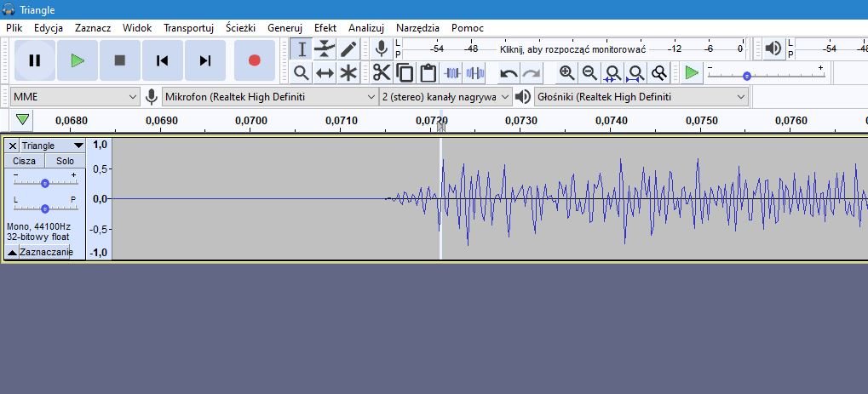
Task: Click the Paste clipboard icon
Action: [x=428, y=72]
